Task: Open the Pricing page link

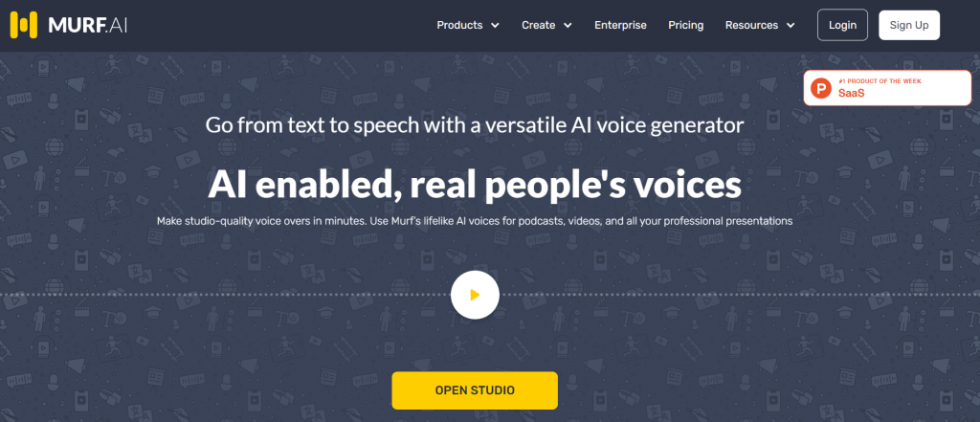Action: tap(685, 25)
